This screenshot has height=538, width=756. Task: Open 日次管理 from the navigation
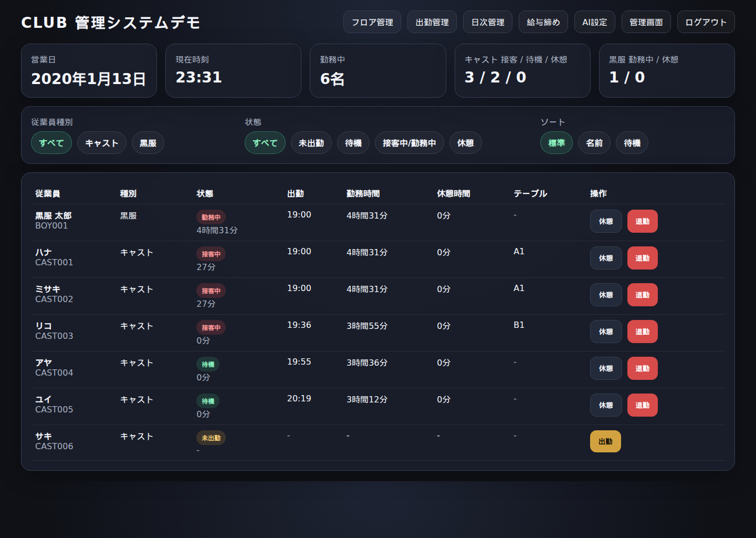[x=488, y=22]
